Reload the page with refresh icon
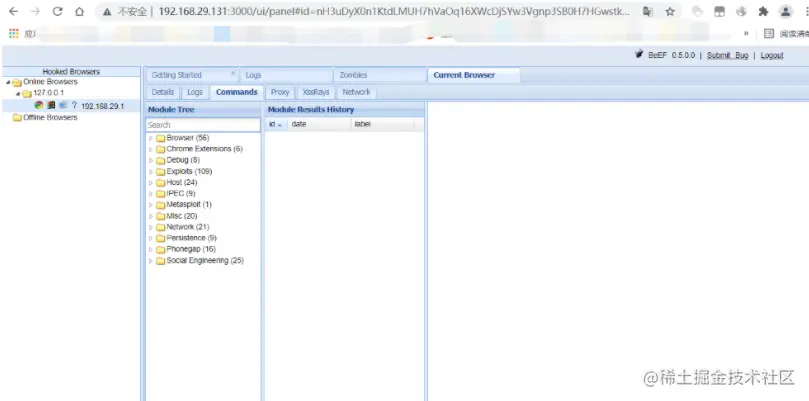The image size is (809, 401). pyautogui.click(x=57, y=11)
